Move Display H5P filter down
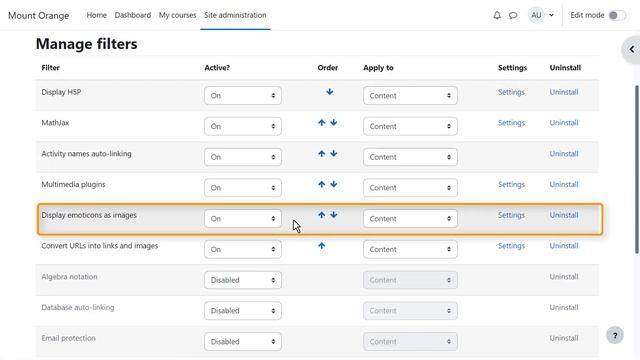The image size is (640, 360). click(x=329, y=92)
